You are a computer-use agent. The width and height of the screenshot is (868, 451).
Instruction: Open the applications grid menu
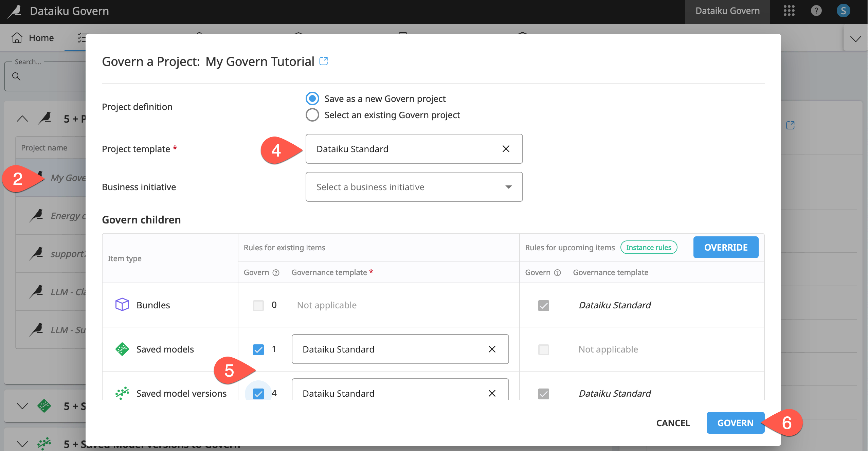point(789,11)
